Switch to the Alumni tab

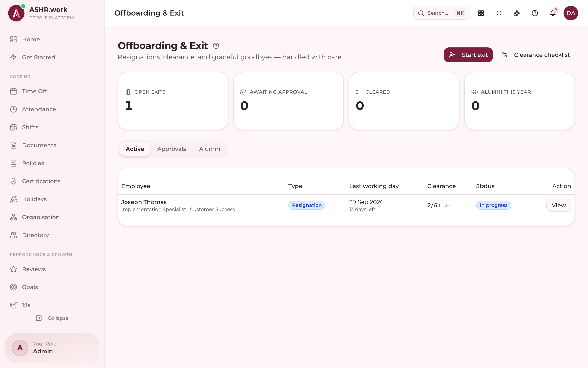tap(209, 149)
